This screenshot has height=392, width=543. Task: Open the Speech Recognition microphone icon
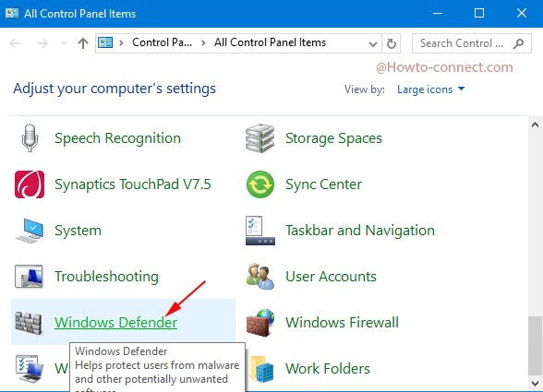(x=30, y=138)
